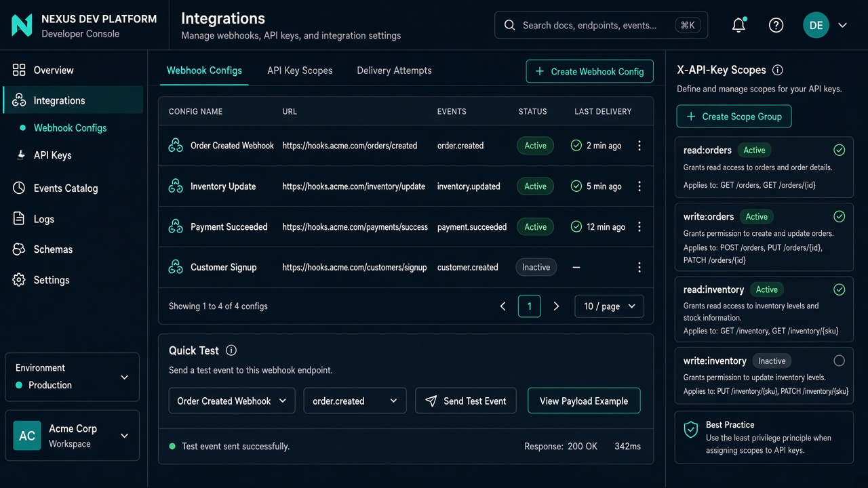Open the help question mark icon

(x=776, y=25)
